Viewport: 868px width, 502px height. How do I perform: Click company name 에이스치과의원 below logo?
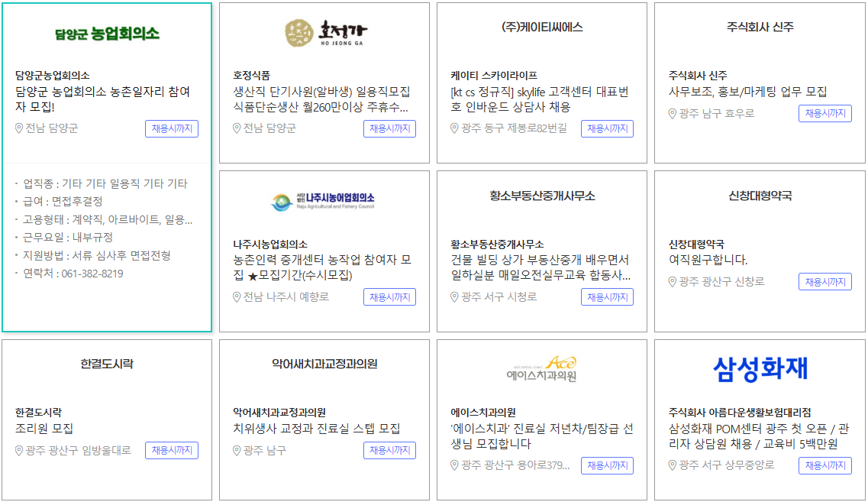point(483,413)
